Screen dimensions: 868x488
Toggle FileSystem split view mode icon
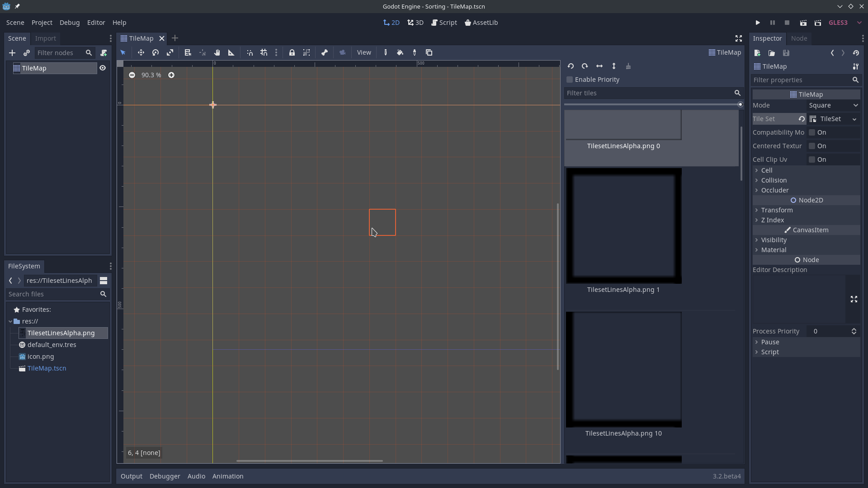[104, 281]
